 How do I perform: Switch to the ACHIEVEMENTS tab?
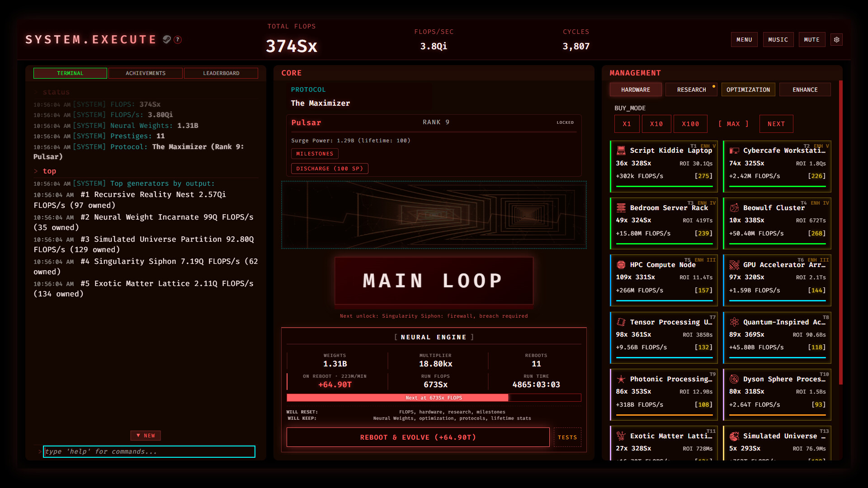146,73
